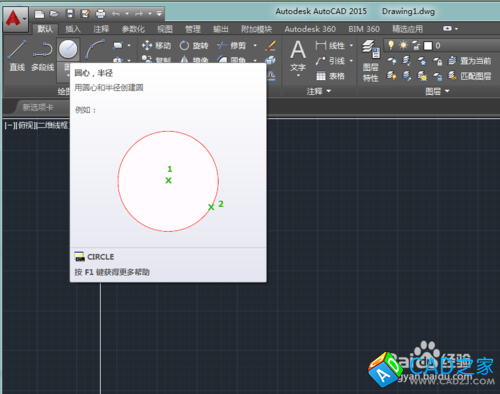Screen dimensions: 500x394
Task: Choose the Move (移动) tool
Action: [x=156, y=45]
